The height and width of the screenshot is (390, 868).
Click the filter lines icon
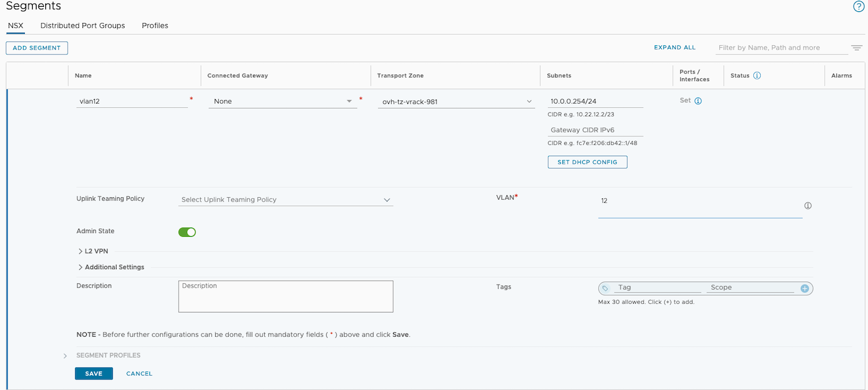point(856,48)
